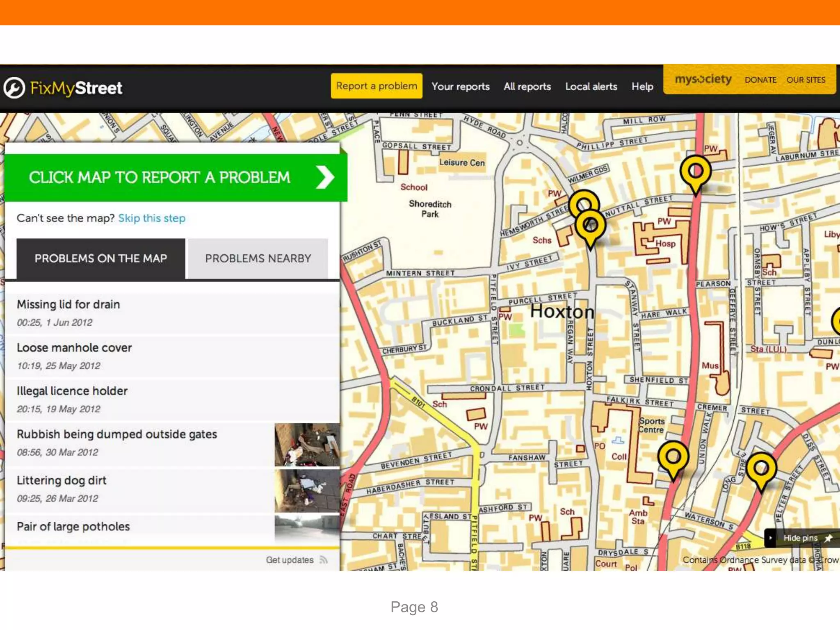Click the mySociety Donate link

point(760,80)
